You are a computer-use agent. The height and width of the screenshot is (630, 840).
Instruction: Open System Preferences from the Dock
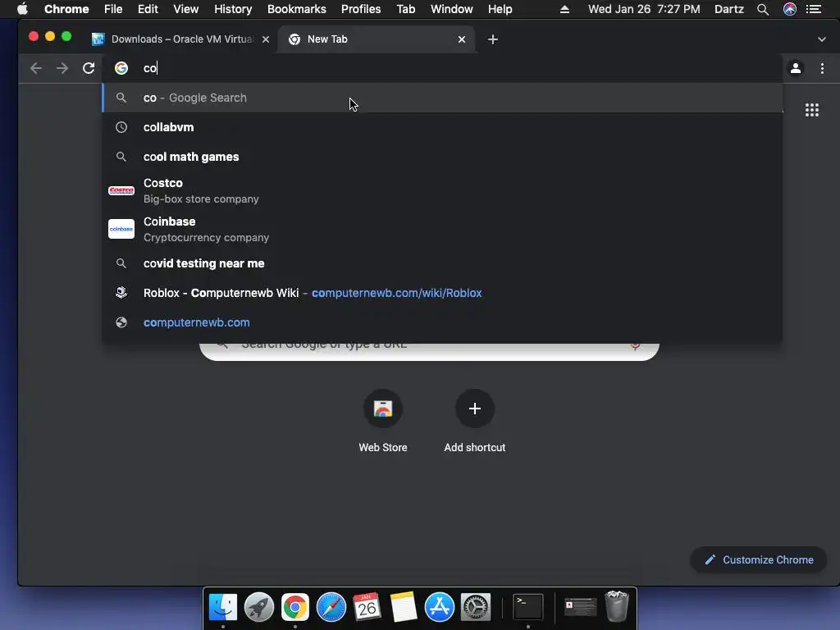click(476, 608)
